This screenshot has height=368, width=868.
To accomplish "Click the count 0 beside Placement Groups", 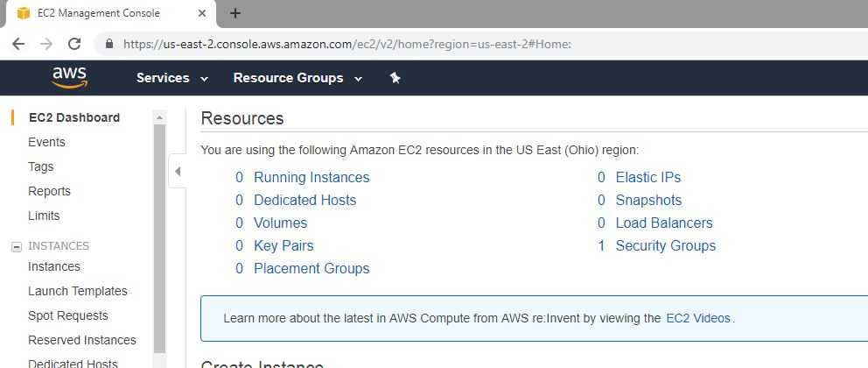I will [239, 268].
